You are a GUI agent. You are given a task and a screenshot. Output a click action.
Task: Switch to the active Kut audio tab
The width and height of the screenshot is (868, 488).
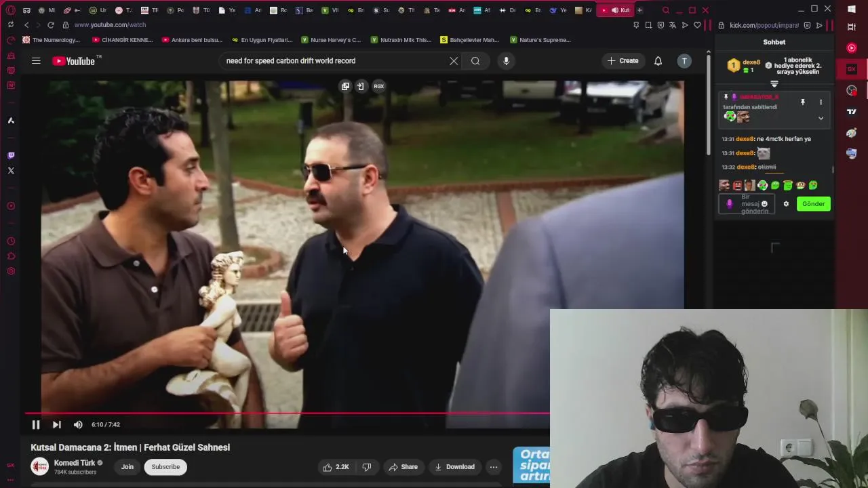(x=616, y=10)
